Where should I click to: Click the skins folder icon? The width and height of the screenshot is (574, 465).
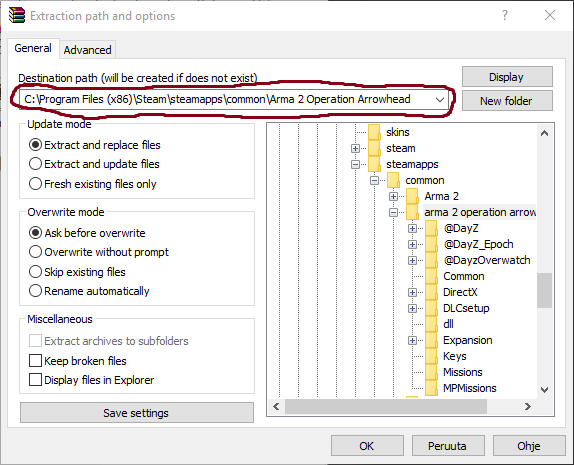click(374, 132)
